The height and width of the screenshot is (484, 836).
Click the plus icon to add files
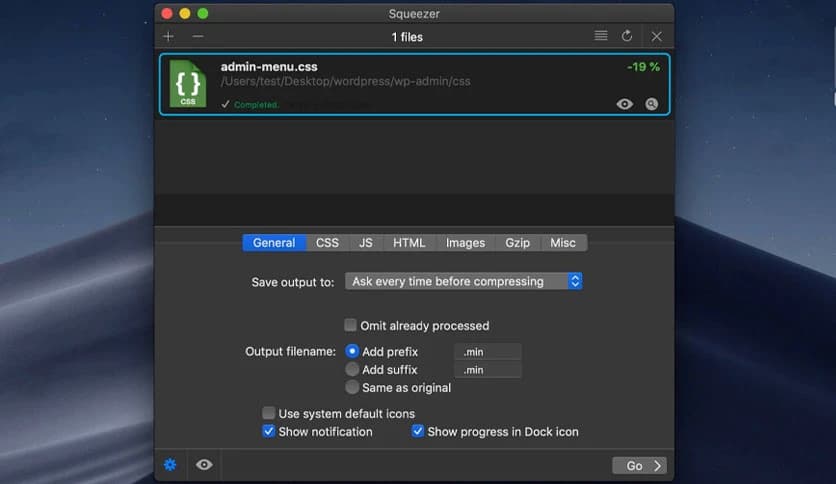[x=168, y=36]
